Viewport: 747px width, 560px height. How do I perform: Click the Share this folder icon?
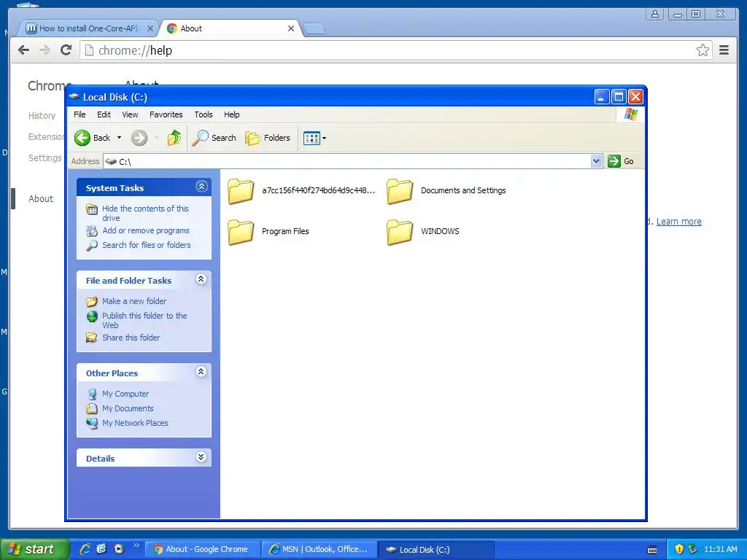coord(92,338)
